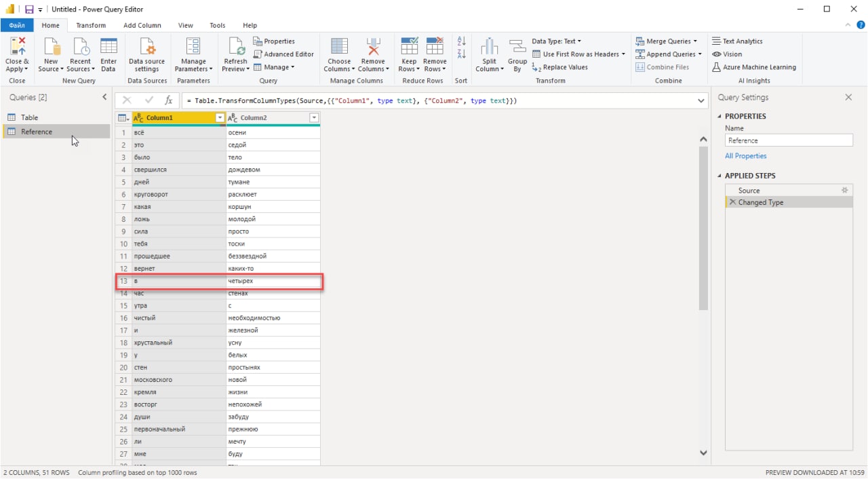Open query Properties
This screenshot has width=868, height=479.
[274, 41]
